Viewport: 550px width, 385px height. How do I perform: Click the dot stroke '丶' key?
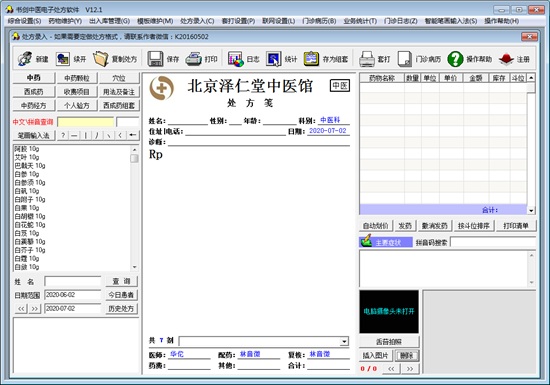109,135
